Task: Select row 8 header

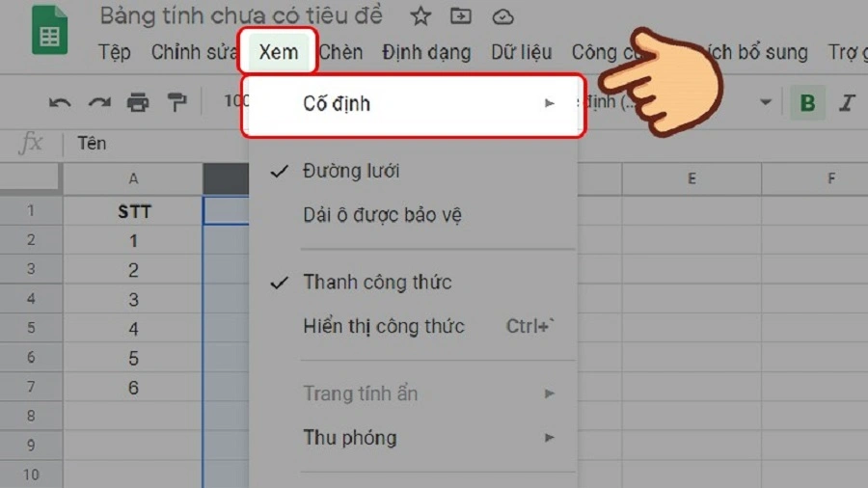Action: tap(31, 416)
